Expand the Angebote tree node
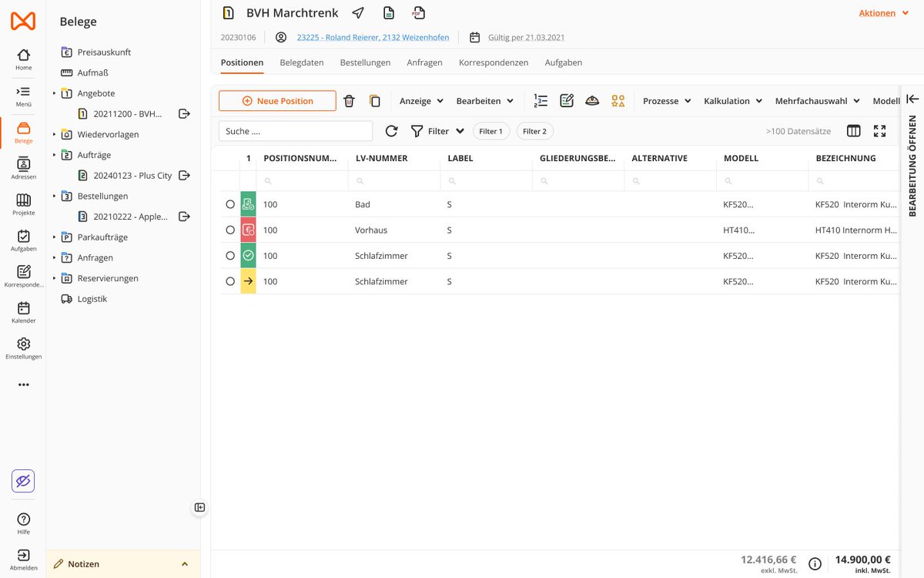 click(54, 93)
